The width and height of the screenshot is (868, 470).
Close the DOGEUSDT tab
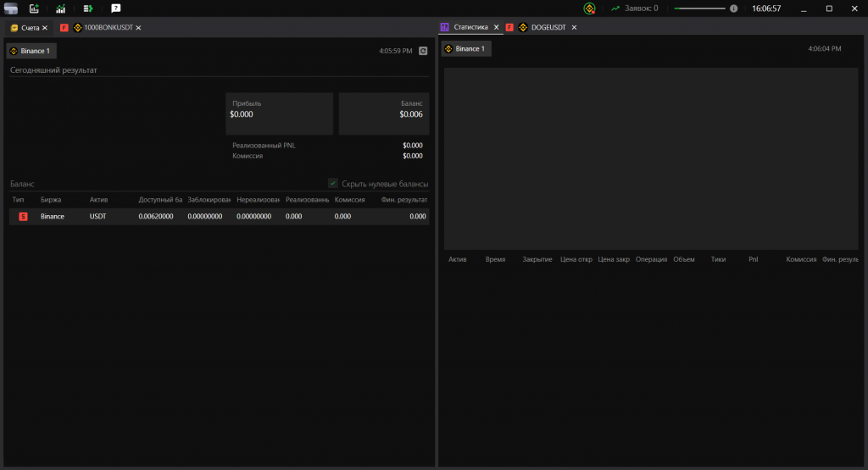(574, 28)
